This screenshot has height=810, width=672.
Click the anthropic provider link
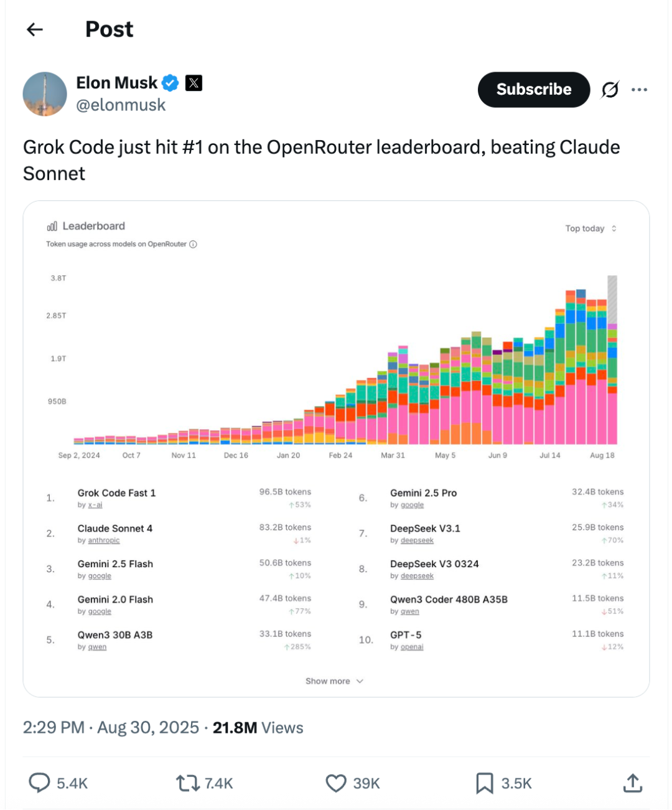pyautogui.click(x=104, y=540)
